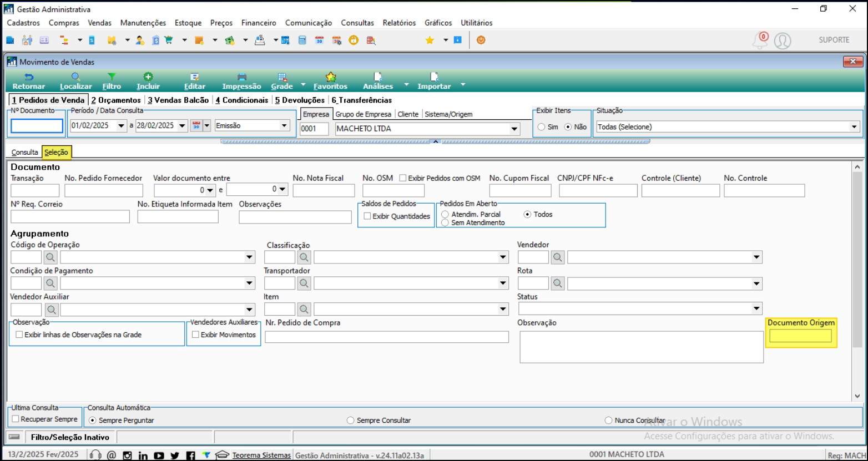Click the headset support icon in status bar
Viewport: 868px width, 461px height.
tap(95, 455)
